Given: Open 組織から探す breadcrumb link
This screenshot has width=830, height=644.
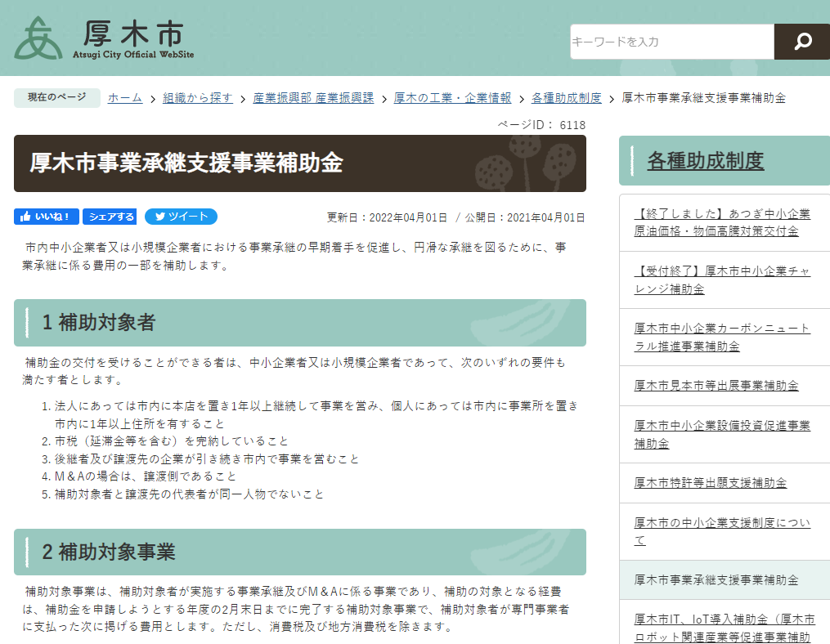Looking at the screenshot, I should pos(198,98).
